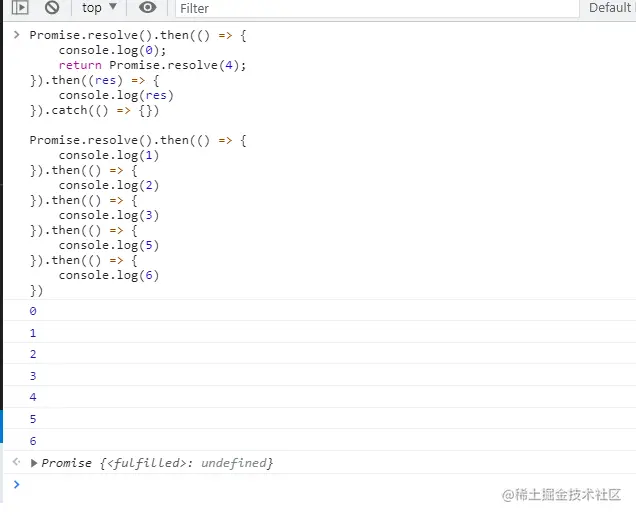Focus the Filter input field
This screenshot has height=517, width=636.
(x=377, y=9)
